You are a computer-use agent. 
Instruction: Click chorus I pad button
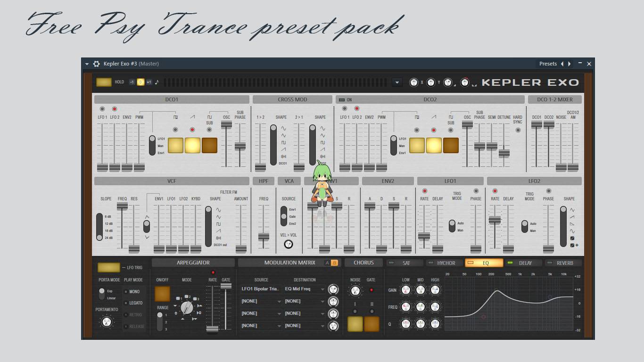click(x=355, y=324)
